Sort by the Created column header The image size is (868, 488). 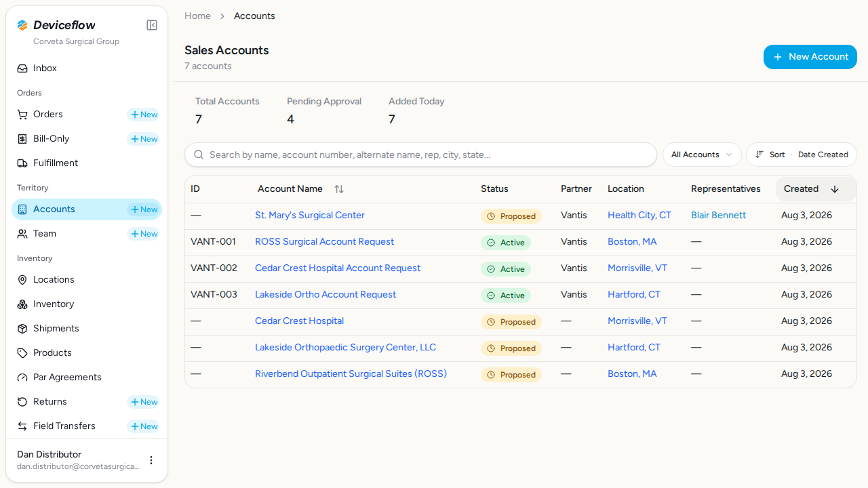click(816, 189)
